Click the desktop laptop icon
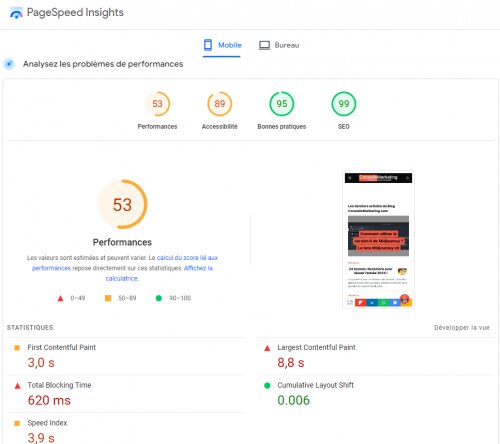The width and height of the screenshot is (500, 444). point(264,45)
